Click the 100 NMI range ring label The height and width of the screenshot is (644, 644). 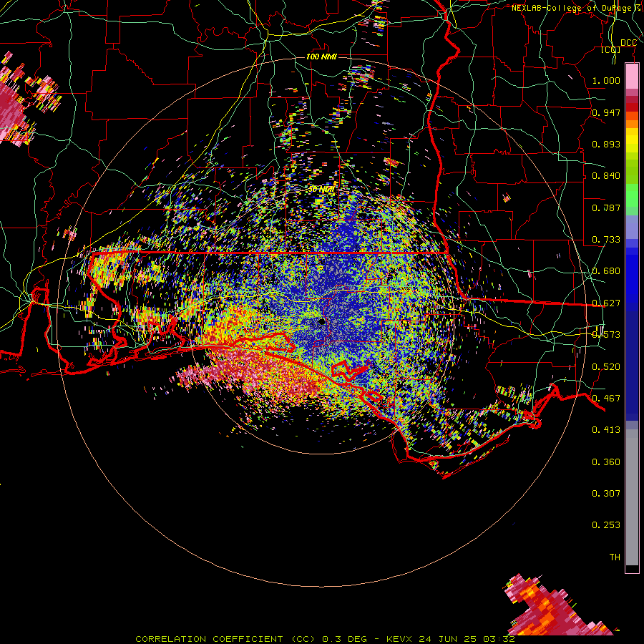point(321,57)
